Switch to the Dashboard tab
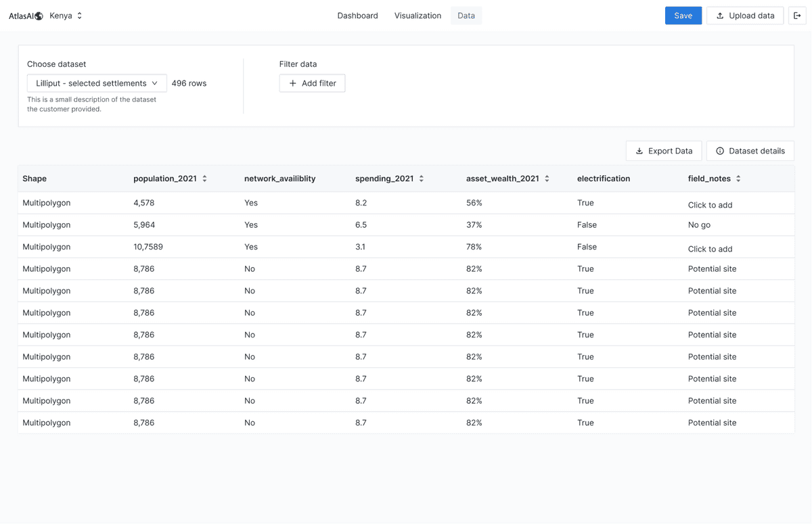812x524 pixels. point(357,16)
